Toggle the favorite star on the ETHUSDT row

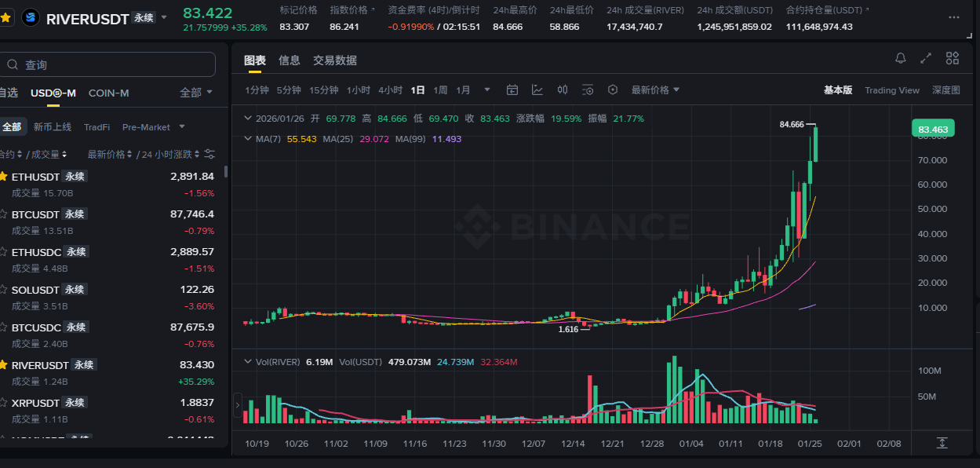pos(4,176)
